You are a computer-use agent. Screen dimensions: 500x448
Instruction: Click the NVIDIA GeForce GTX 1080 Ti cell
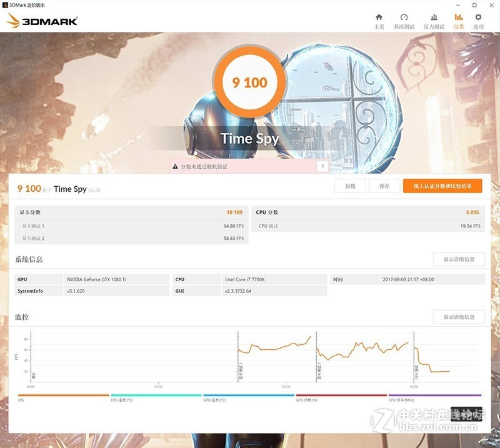tap(116, 279)
